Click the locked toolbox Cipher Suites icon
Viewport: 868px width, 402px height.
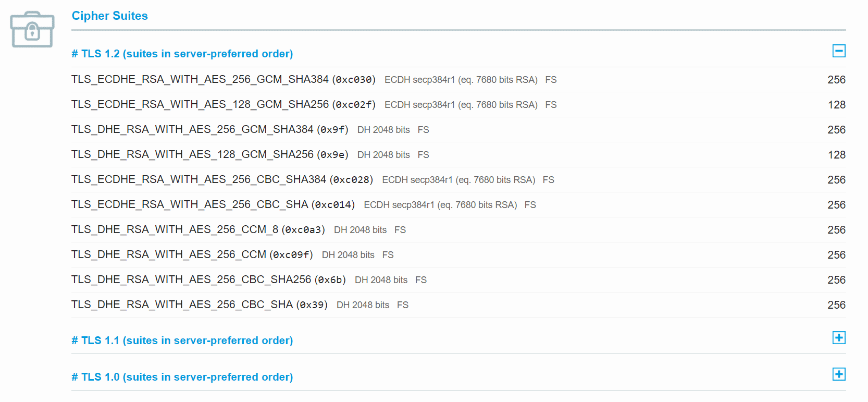coord(32,30)
